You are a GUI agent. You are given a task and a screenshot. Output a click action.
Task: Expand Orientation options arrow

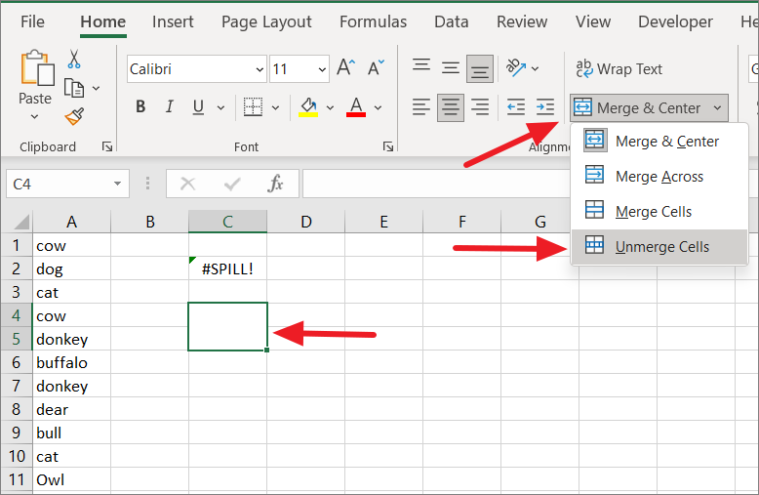[535, 69]
